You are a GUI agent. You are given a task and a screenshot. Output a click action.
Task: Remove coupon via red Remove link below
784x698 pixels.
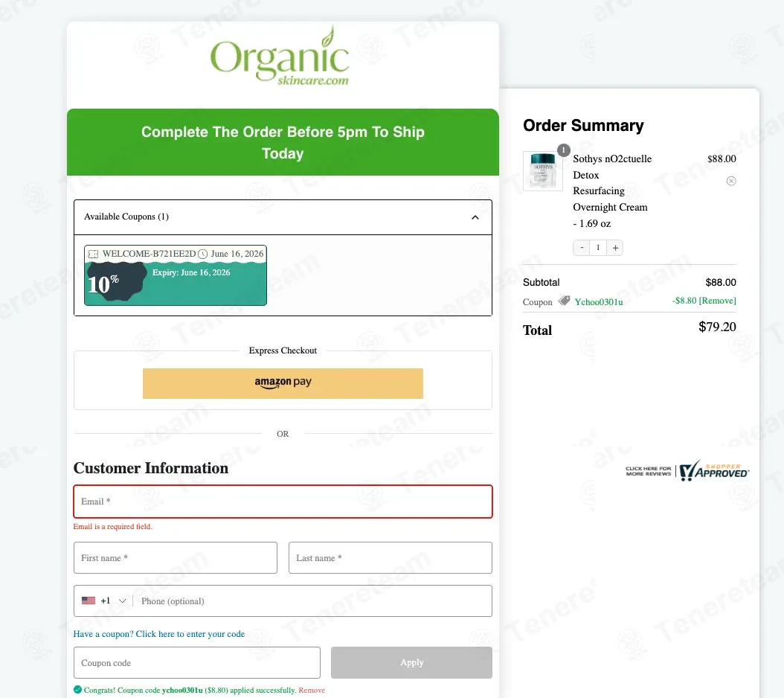point(312,690)
